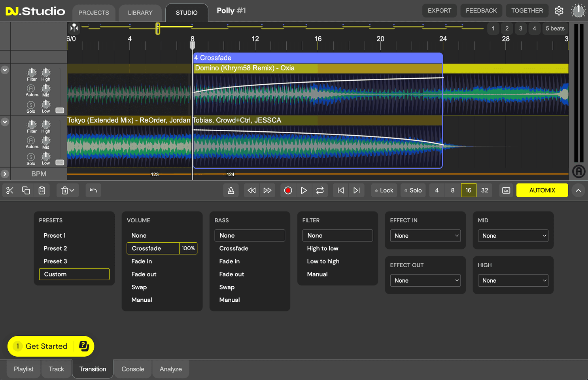
Task: Click the Domino track High knob
Action: click(46, 72)
